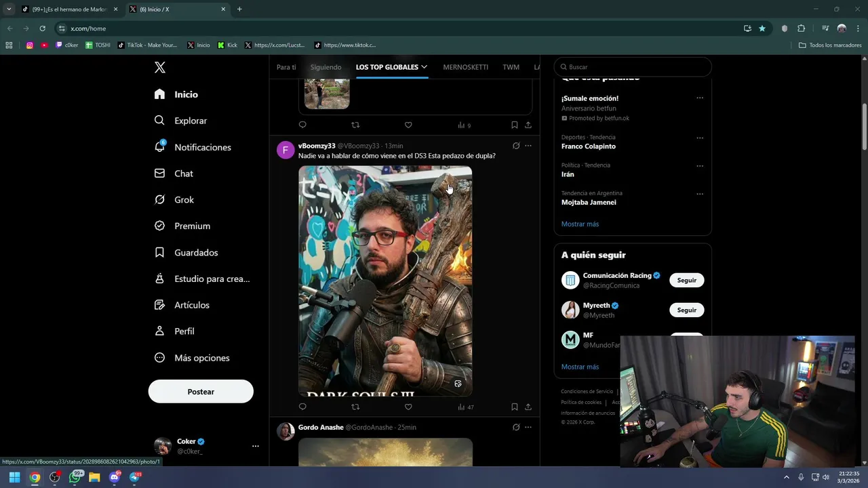Open more options for Franco Colapinto trend
The width and height of the screenshot is (868, 488).
tap(700, 138)
